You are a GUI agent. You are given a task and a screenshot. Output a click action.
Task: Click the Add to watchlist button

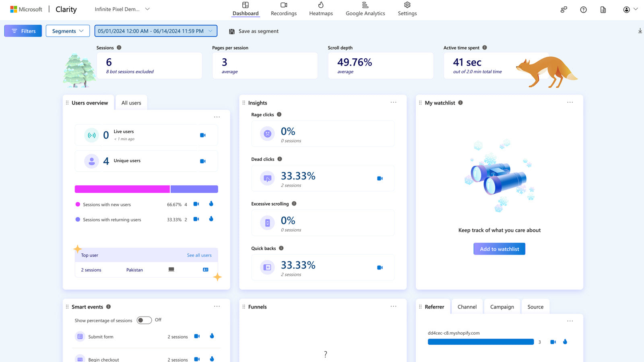499,249
